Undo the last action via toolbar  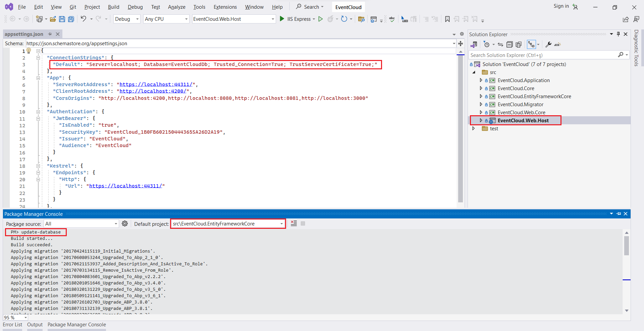[x=84, y=19]
